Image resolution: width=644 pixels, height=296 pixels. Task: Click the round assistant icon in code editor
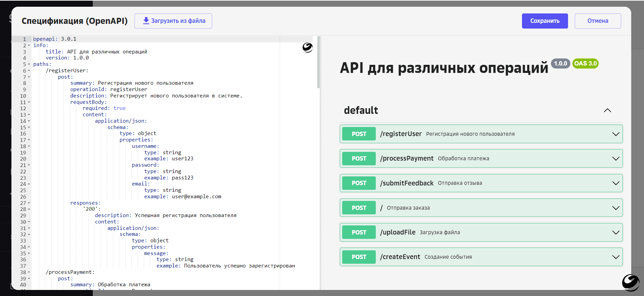(308, 48)
